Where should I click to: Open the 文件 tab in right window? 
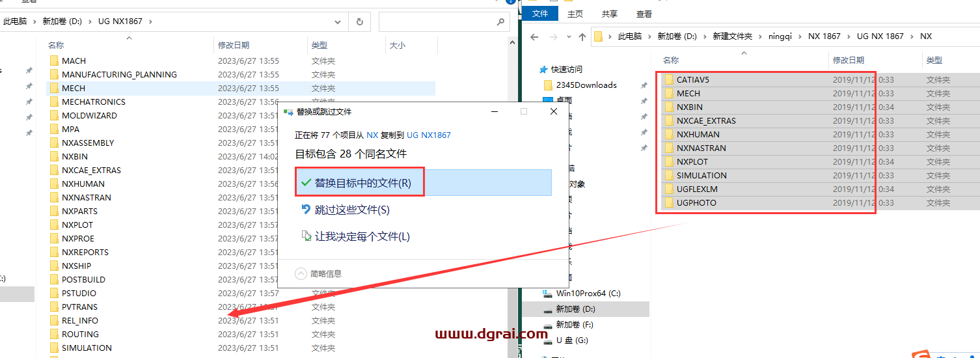(540, 14)
